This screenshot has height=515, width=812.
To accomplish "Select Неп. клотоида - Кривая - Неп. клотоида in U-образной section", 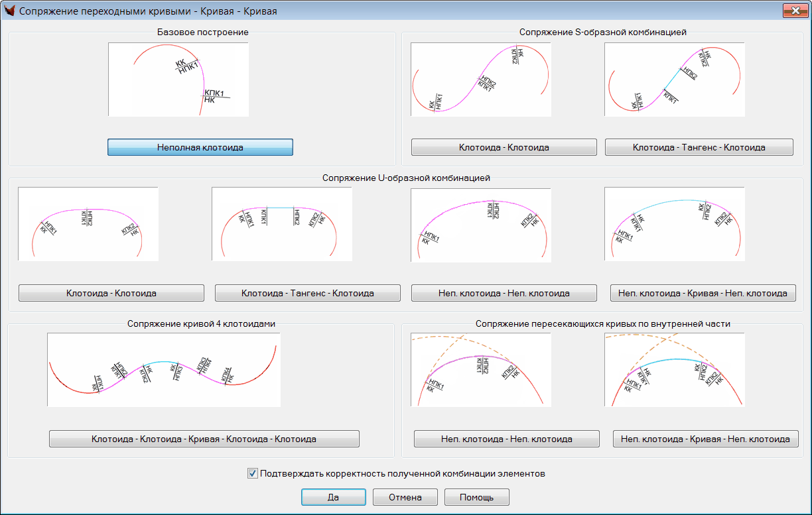I will (x=703, y=293).
